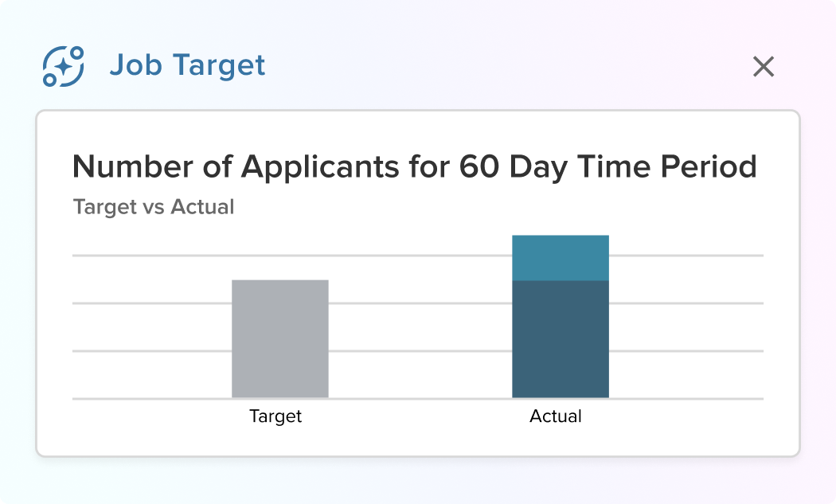
Task: Click the chart title Number of Applicants
Action: pyautogui.click(x=414, y=166)
